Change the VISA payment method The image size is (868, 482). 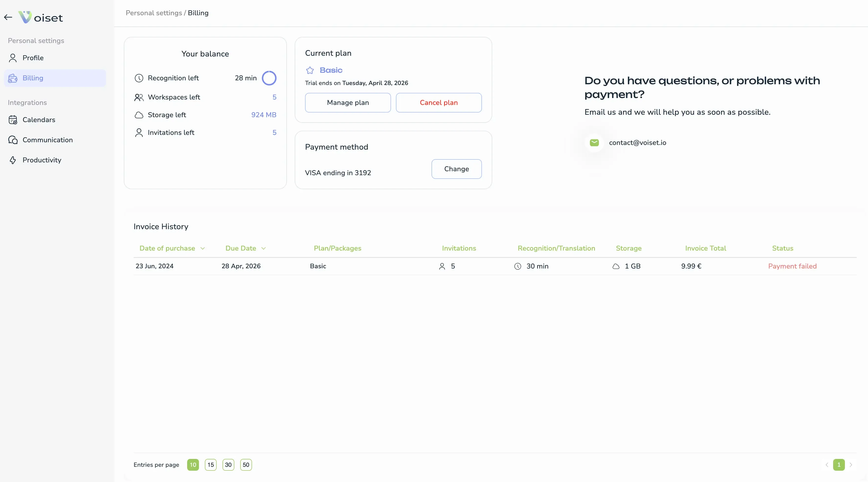pos(456,169)
